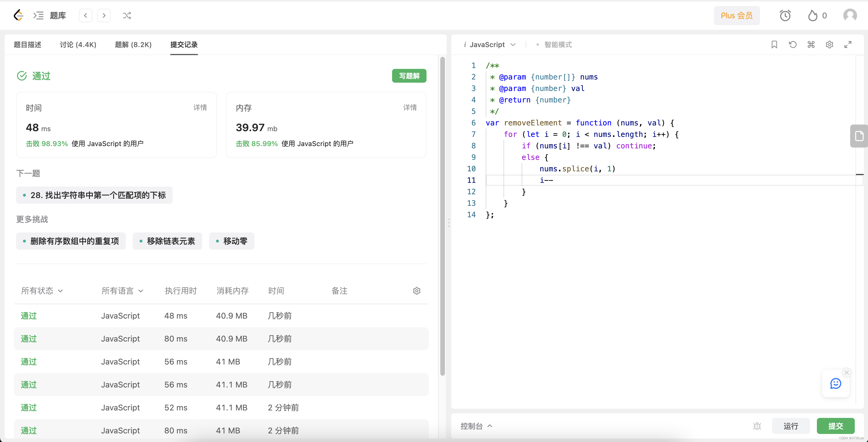Click the copy code icon on right
The image size is (868, 442).
tap(860, 136)
